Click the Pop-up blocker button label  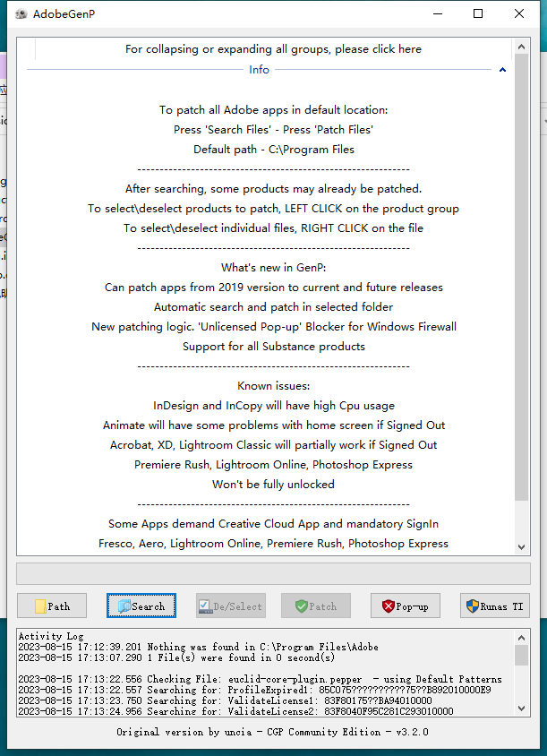[x=412, y=606]
